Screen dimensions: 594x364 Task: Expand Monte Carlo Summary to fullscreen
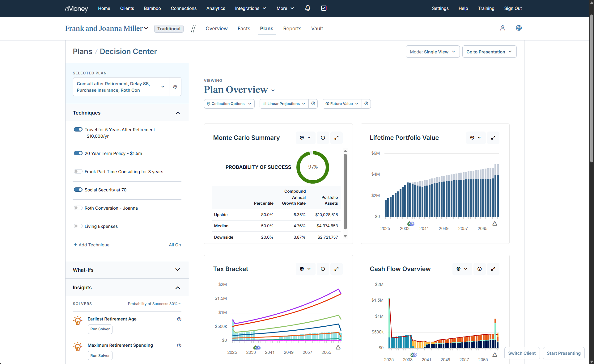pyautogui.click(x=337, y=138)
